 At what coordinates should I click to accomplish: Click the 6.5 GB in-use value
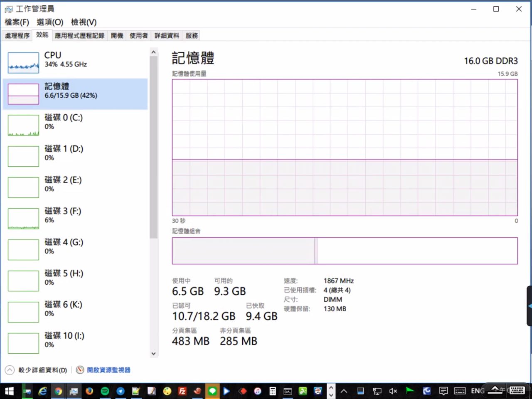188,291
